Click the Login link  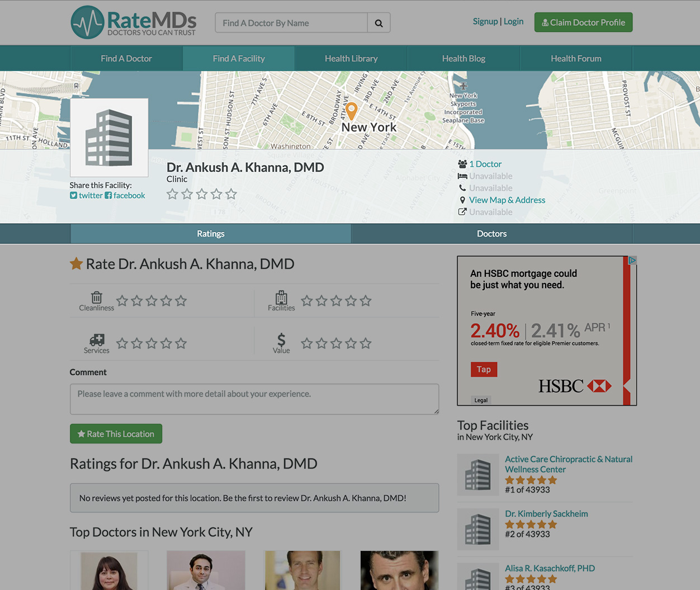(514, 21)
